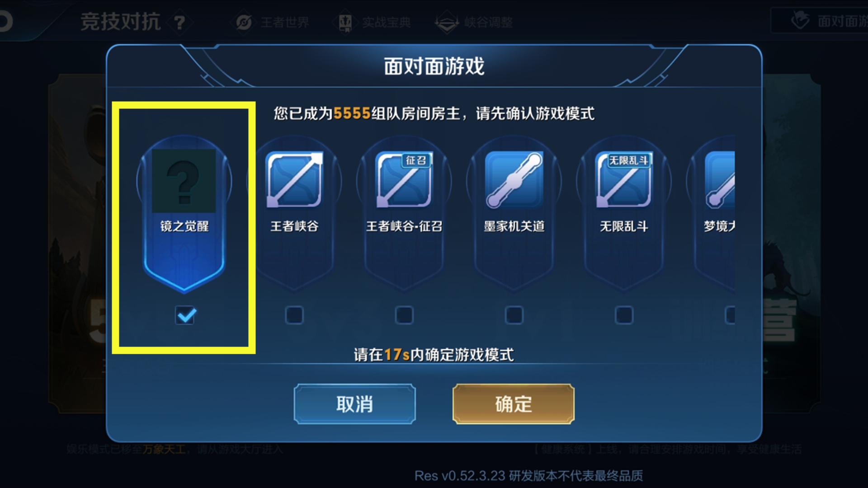
Task: Enable the 墨家机关道 checkbox
Action: click(x=514, y=315)
